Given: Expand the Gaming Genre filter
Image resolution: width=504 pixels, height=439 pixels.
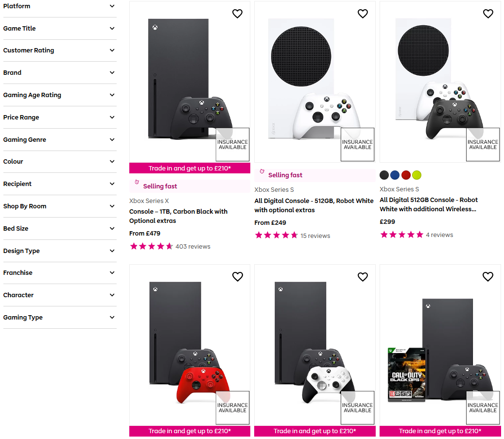Looking at the screenshot, I should 60,139.
